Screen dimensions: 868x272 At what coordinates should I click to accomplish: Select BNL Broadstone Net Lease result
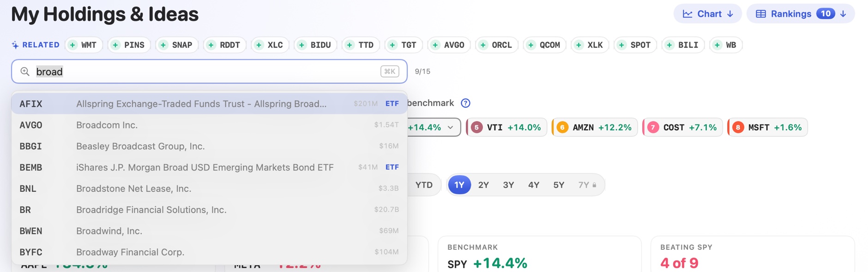coord(209,189)
